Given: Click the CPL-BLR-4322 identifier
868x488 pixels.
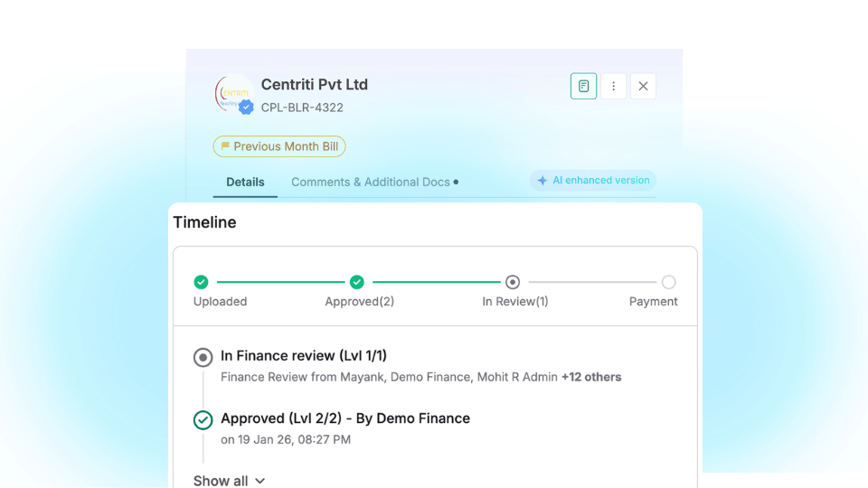Looking at the screenshot, I should pyautogui.click(x=302, y=108).
